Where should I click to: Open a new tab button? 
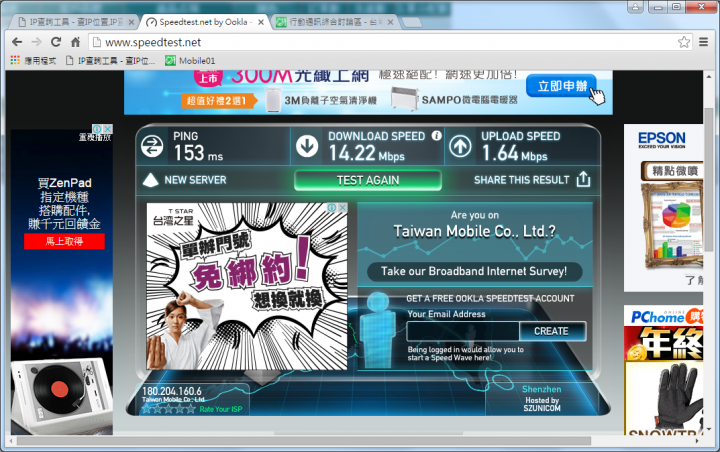[x=411, y=22]
